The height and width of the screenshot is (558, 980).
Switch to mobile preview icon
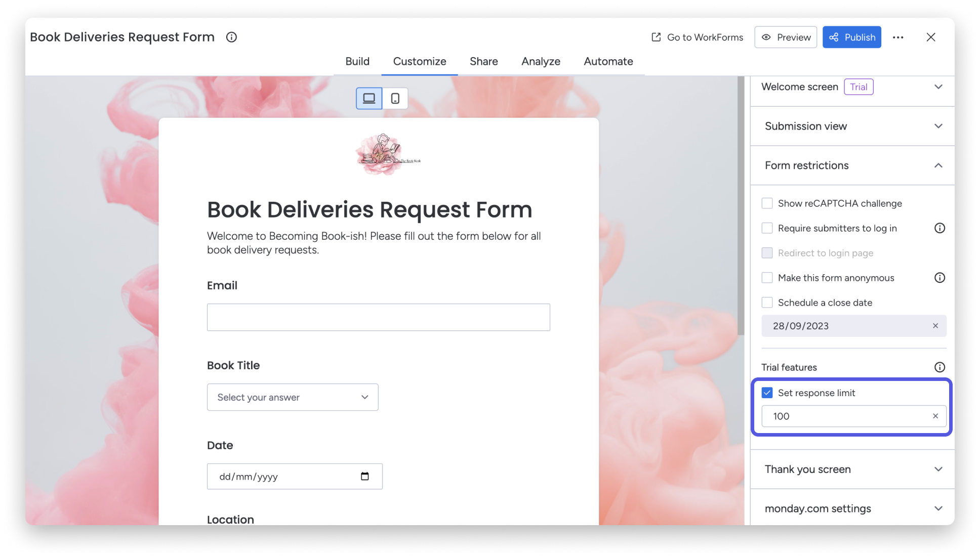(x=395, y=98)
